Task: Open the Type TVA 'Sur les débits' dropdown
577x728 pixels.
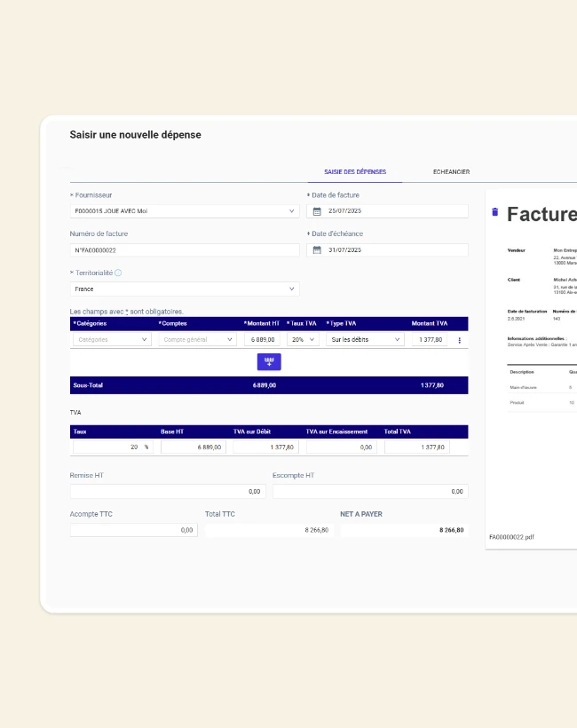Action: (x=364, y=339)
